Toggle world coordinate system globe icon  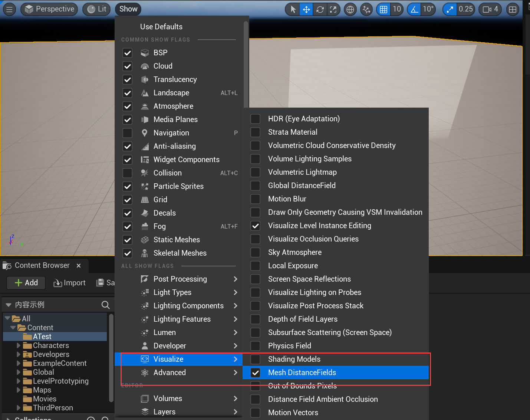point(350,9)
